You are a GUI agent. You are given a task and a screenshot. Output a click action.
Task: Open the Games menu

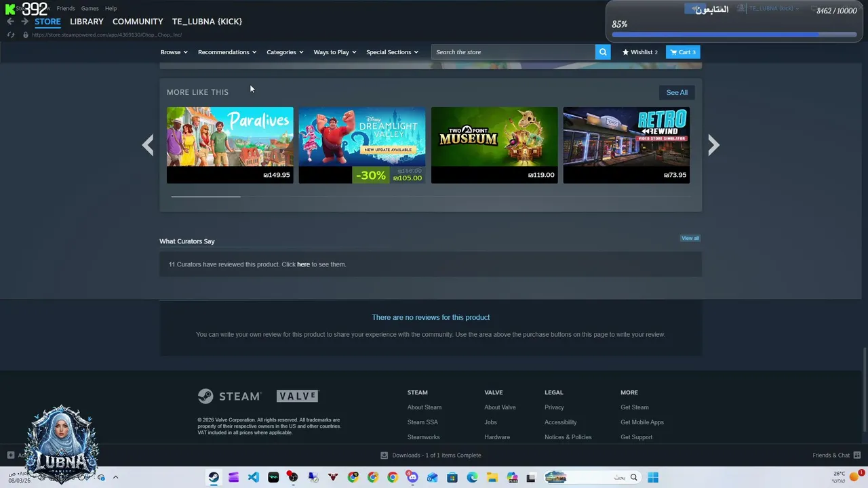pos(90,8)
